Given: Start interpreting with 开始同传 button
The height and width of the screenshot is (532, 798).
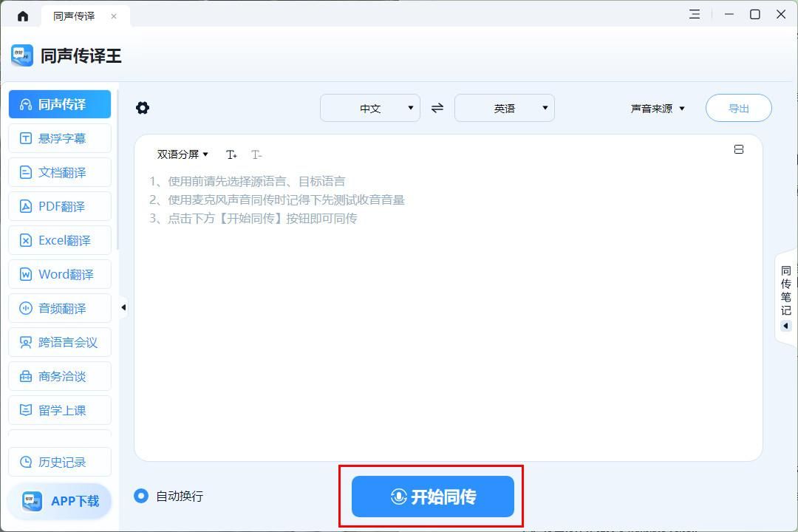Looking at the screenshot, I should click(432, 497).
